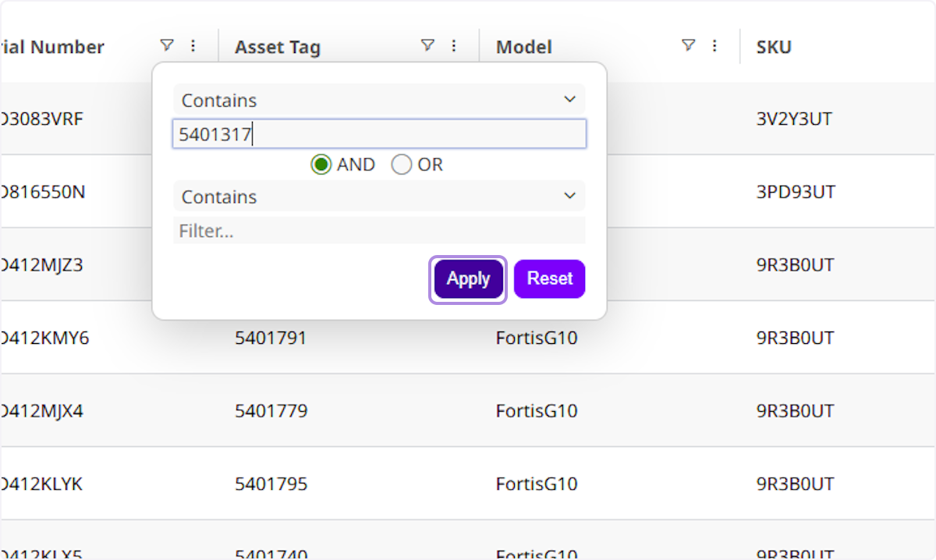Click the SKU cell 3V2Y3UT

pyautogui.click(x=794, y=119)
